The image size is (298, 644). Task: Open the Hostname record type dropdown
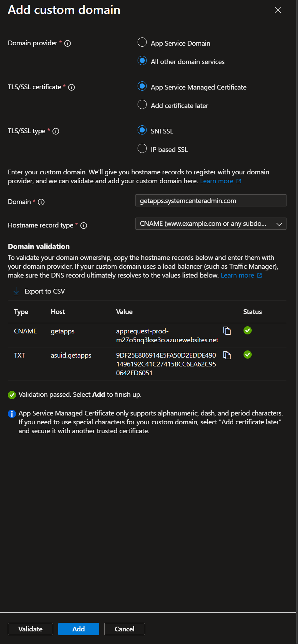(x=211, y=224)
